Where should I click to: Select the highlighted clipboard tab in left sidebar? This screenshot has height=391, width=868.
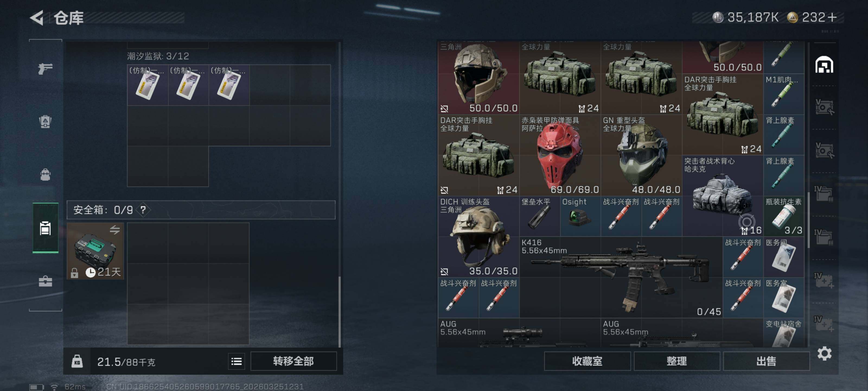[x=46, y=228]
